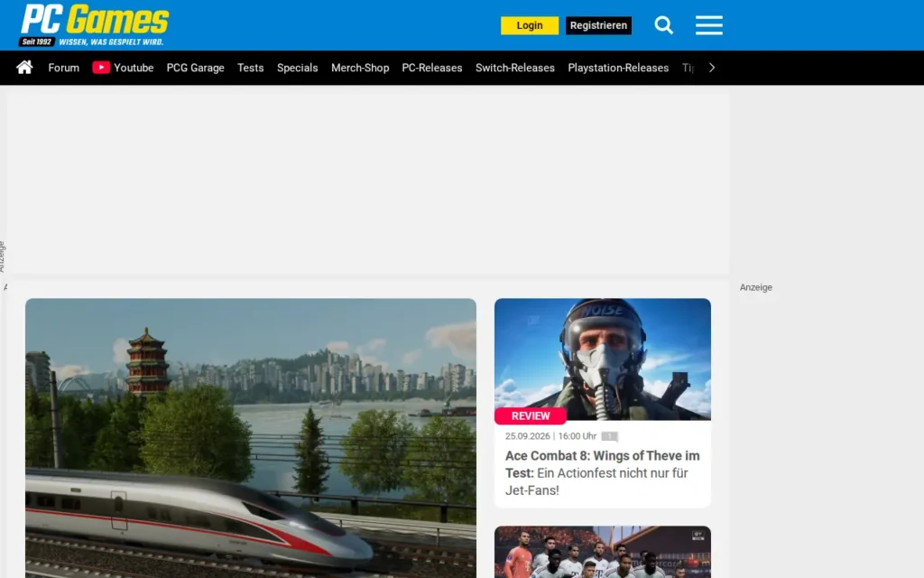This screenshot has height=578, width=924.
Task: Go to Specials in navigation
Action: point(297,68)
